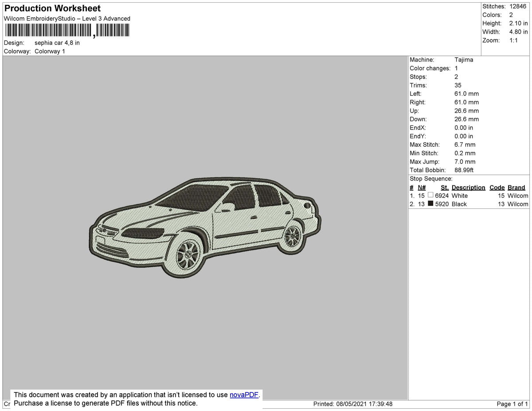Select the Tajima machine label
The image size is (532, 411).
tap(465, 59)
